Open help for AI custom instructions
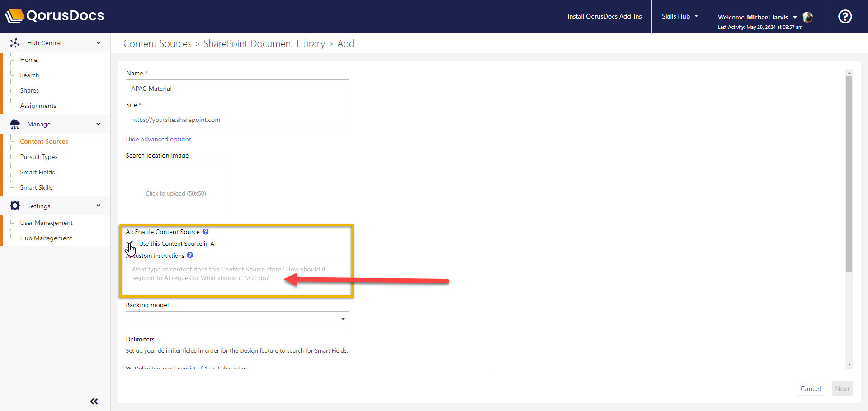 pos(190,255)
